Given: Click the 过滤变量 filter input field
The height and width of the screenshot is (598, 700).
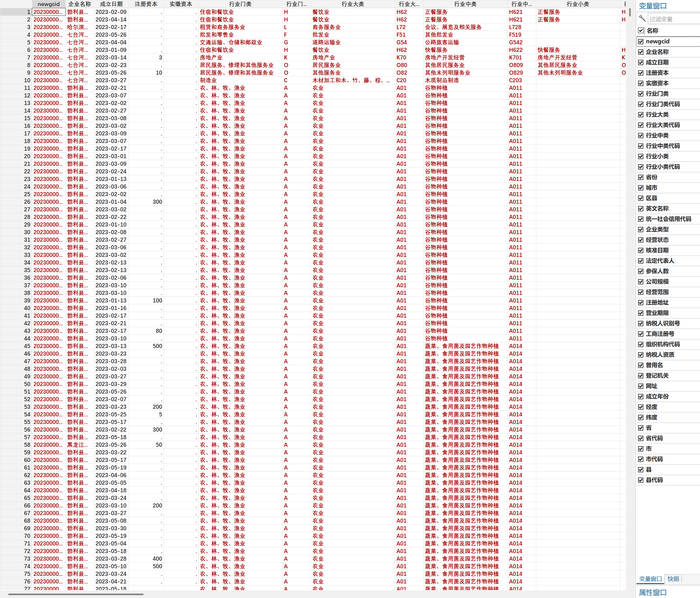Looking at the screenshot, I should 672,19.
